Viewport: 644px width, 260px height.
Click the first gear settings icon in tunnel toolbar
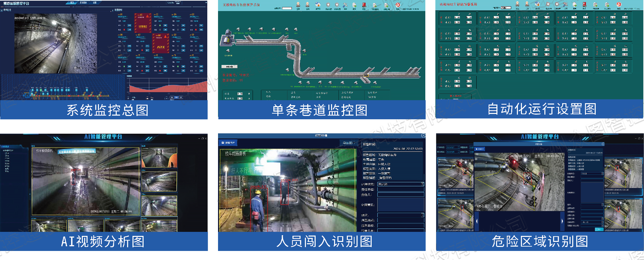pyautogui.click(x=328, y=5)
